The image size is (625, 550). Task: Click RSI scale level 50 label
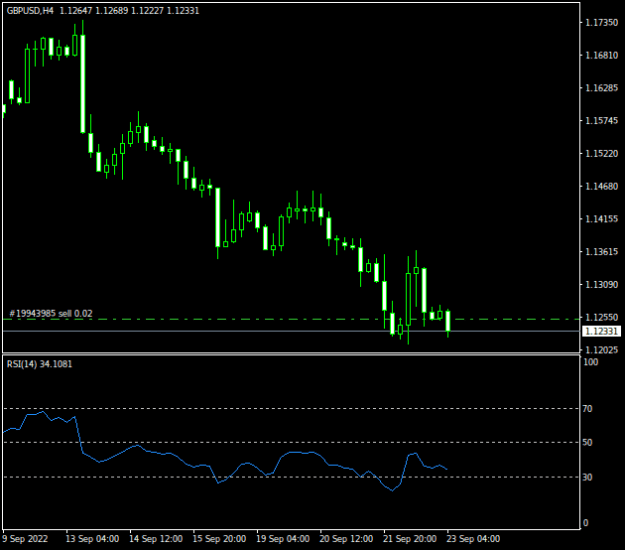click(587, 442)
